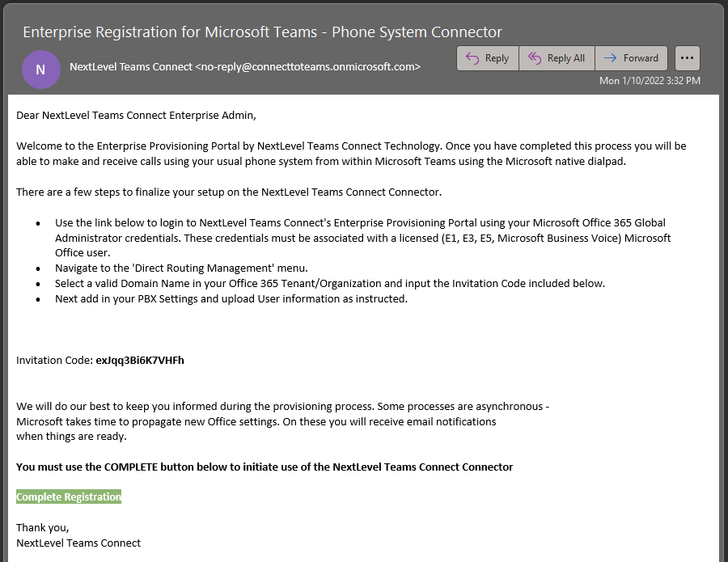The height and width of the screenshot is (562, 728).
Task: Click the invitation code exJqq3Bi6K7VHFh
Action: click(140, 360)
